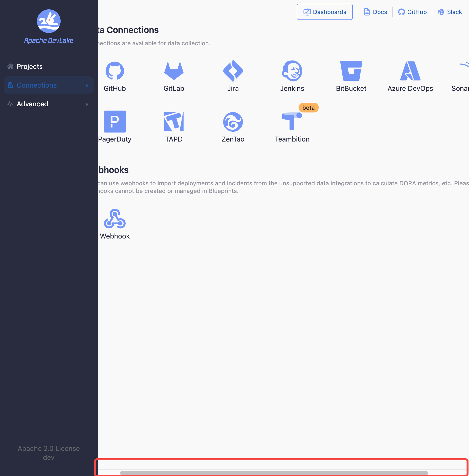
Task: Go to Projects in the sidebar
Action: [49, 66]
